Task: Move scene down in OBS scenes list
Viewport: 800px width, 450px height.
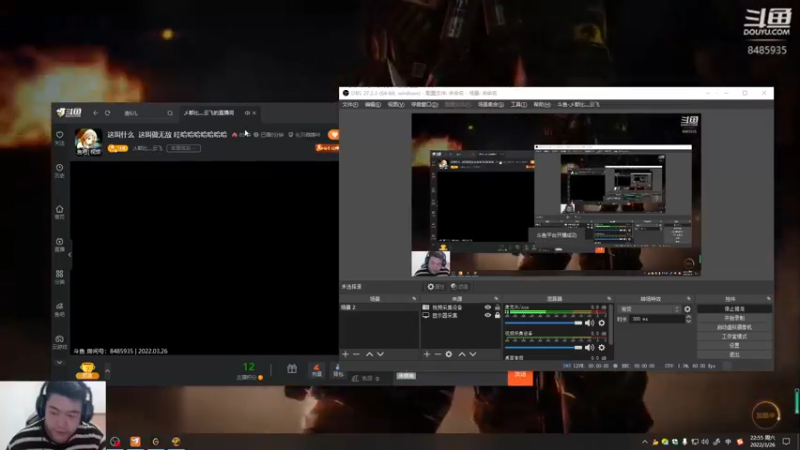Action: point(381,354)
